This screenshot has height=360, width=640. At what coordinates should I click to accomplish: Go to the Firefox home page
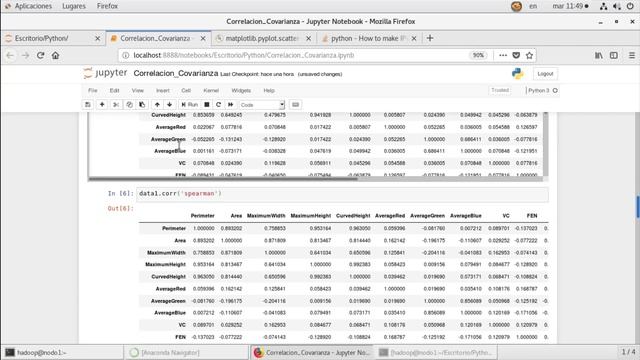(56, 56)
